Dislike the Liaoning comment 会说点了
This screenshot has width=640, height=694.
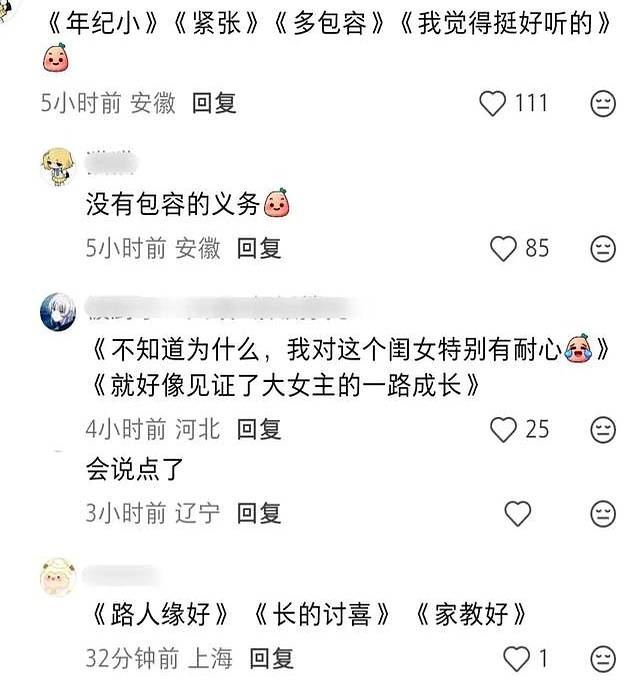point(603,513)
